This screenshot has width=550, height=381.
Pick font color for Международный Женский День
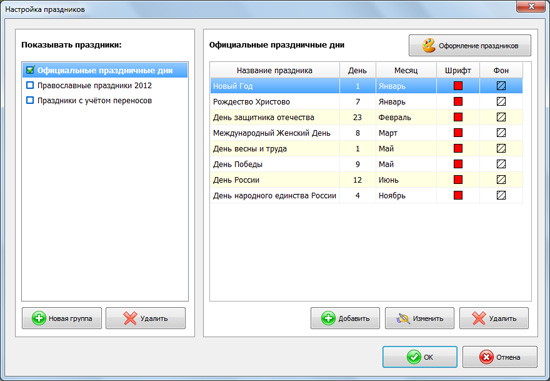tap(458, 133)
